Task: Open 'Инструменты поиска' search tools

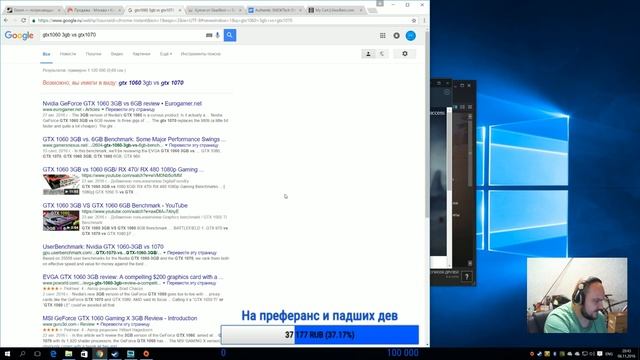Action: pos(201,54)
